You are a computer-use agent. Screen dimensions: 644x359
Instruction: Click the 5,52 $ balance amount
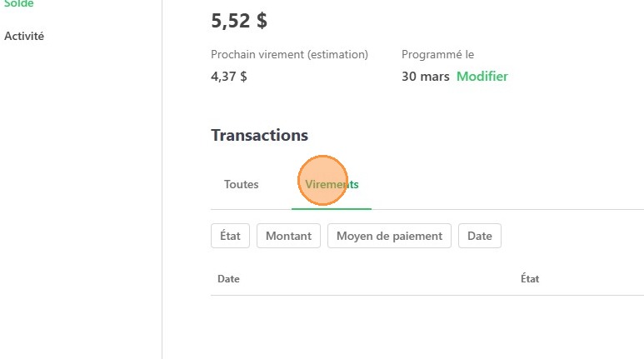point(239,21)
